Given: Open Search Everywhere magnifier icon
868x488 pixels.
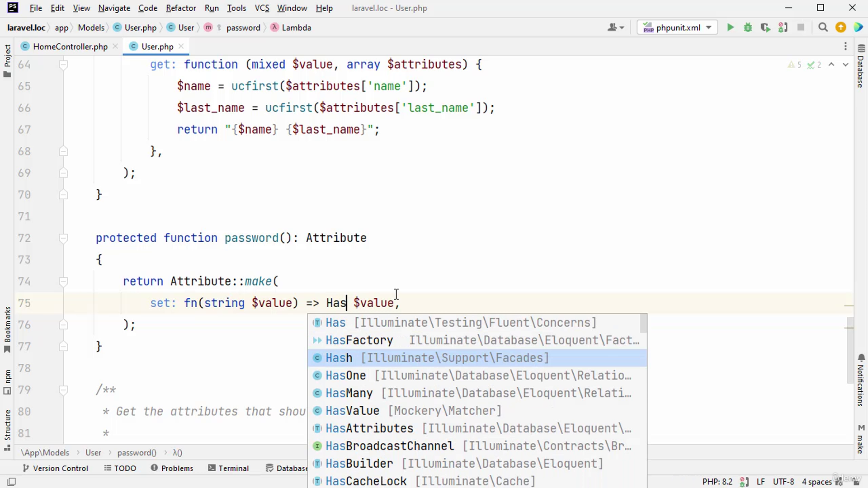Looking at the screenshot, I should click(x=823, y=28).
